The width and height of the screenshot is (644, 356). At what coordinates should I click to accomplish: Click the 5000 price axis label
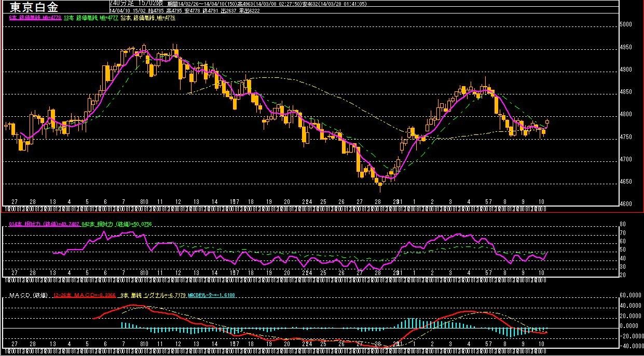[x=627, y=25]
